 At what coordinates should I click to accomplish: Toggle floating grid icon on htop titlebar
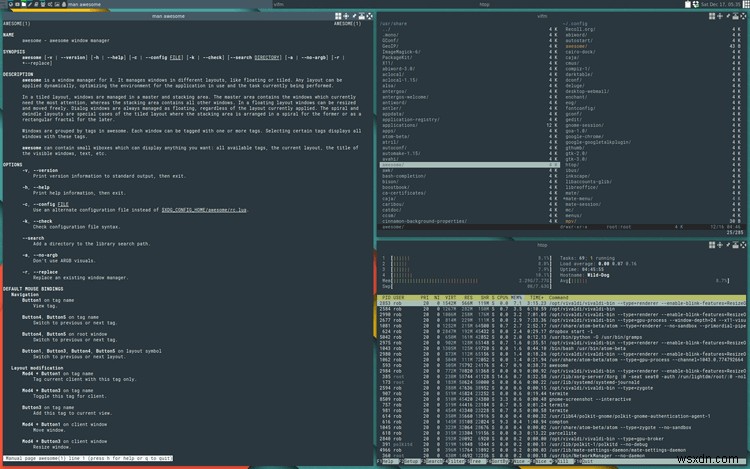712,245
